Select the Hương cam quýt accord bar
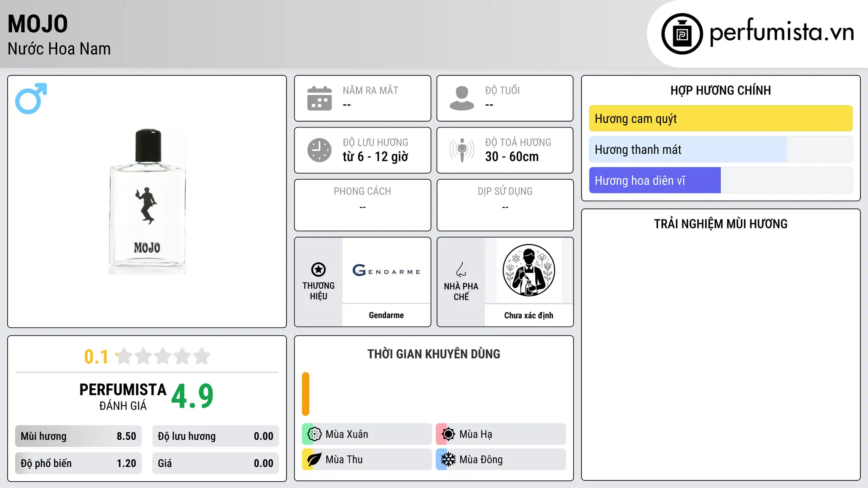Image resolution: width=868 pixels, height=488 pixels. (721, 119)
